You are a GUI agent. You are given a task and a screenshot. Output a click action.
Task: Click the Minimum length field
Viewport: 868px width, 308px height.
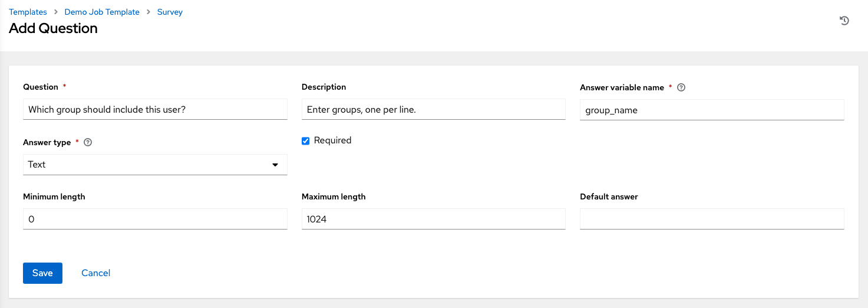(x=155, y=219)
